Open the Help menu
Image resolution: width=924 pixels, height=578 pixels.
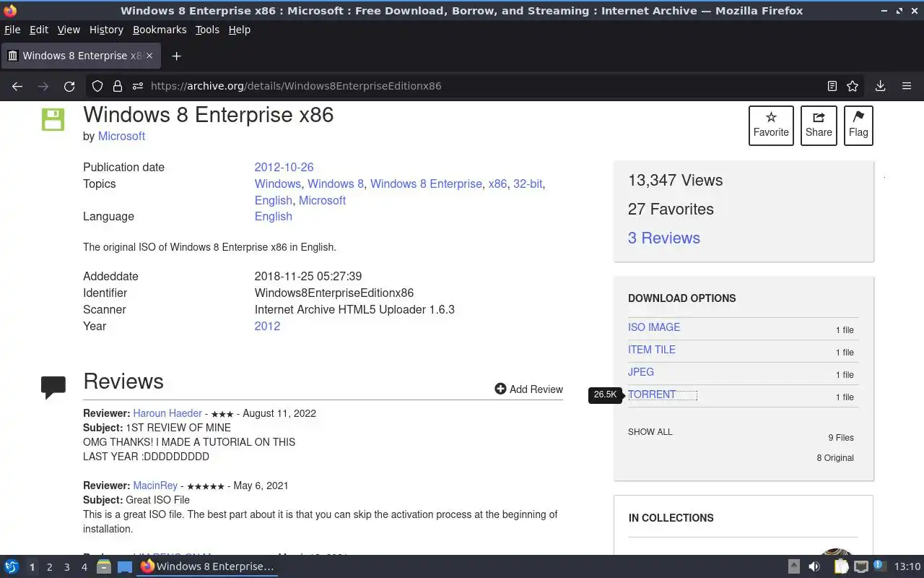[240, 30]
